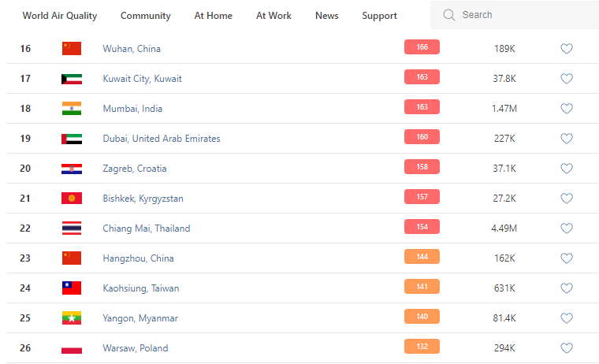Go to the Support page

379,16
